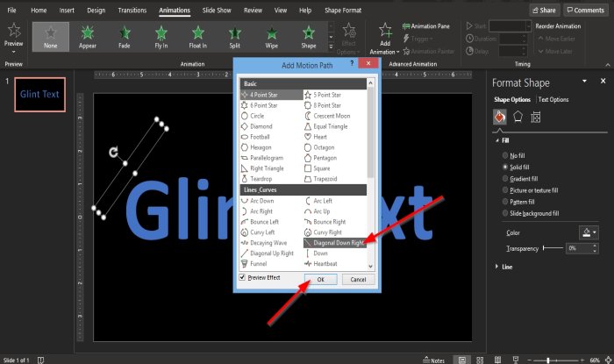Open the Start timing dropdown
The image size is (614, 364).
[x=528, y=26]
